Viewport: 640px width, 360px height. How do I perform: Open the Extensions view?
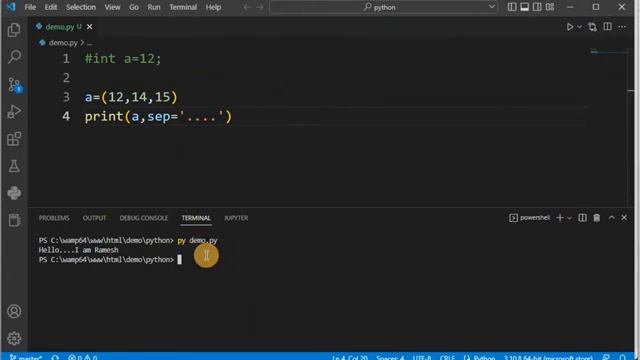(14, 139)
